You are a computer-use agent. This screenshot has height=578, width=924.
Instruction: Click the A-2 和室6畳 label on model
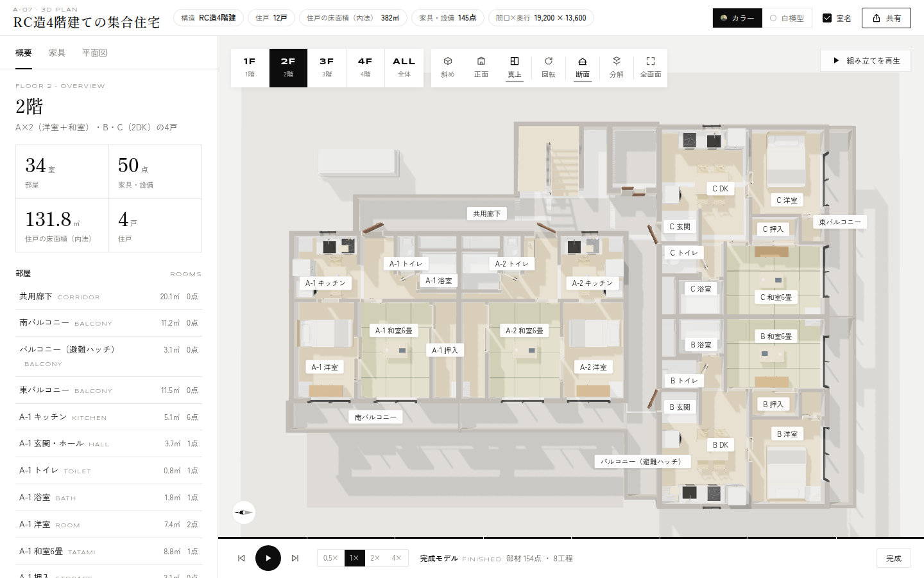point(524,331)
